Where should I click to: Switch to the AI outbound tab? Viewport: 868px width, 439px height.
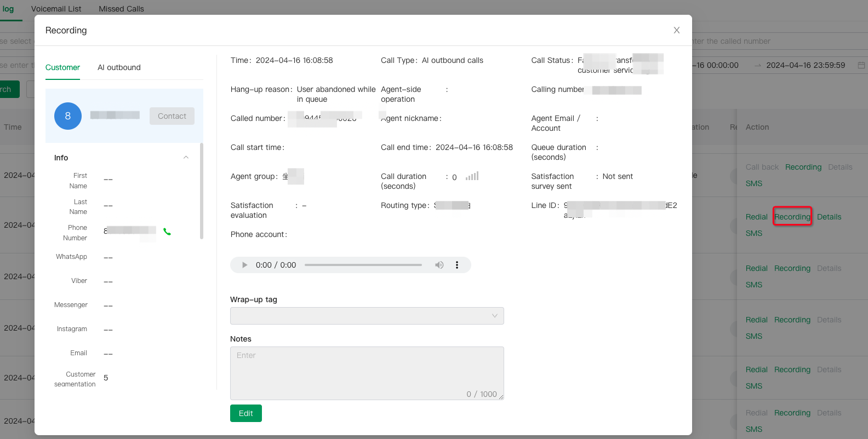click(x=119, y=67)
